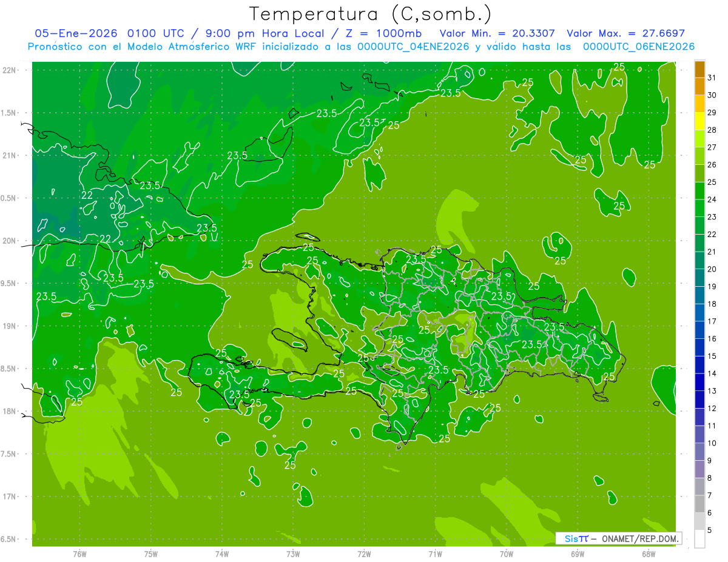
Task: Click the longitude axis label '72W'
Action: 364,554
